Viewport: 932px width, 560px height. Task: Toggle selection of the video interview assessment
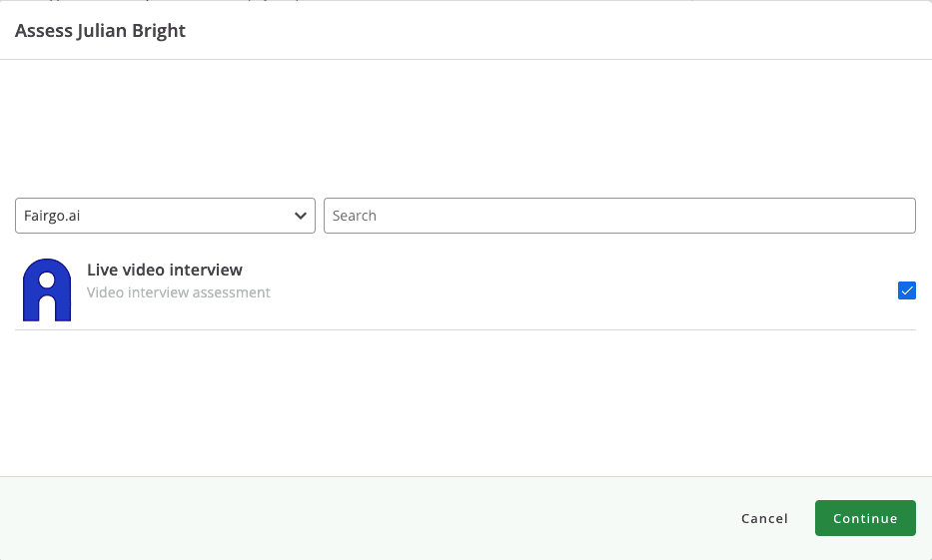click(x=907, y=290)
